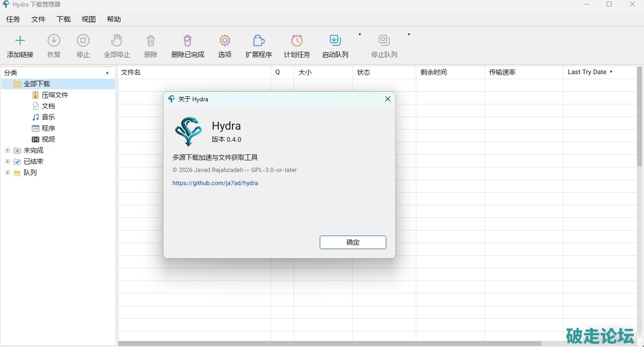Select the 全部下载 category
644x347 pixels.
pos(37,84)
